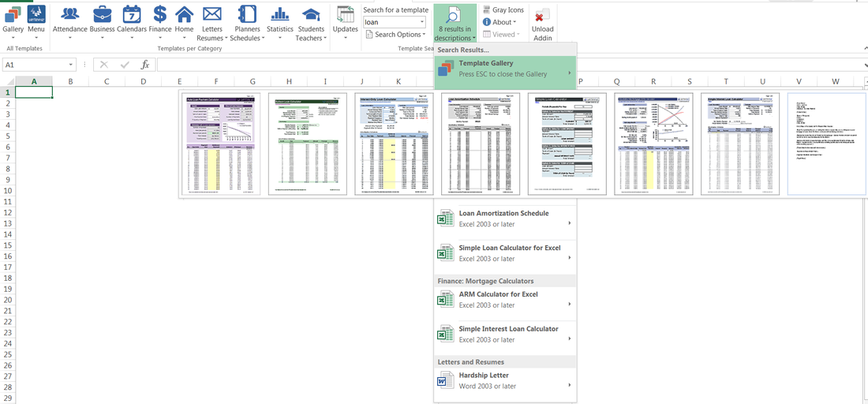Open the Statistics templates category

point(279,23)
